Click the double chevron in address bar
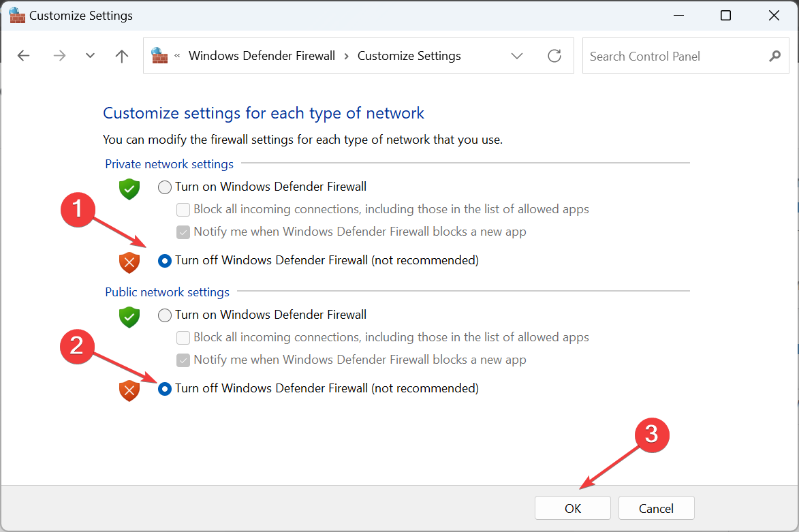Image resolution: width=799 pixels, height=532 pixels. coord(177,56)
